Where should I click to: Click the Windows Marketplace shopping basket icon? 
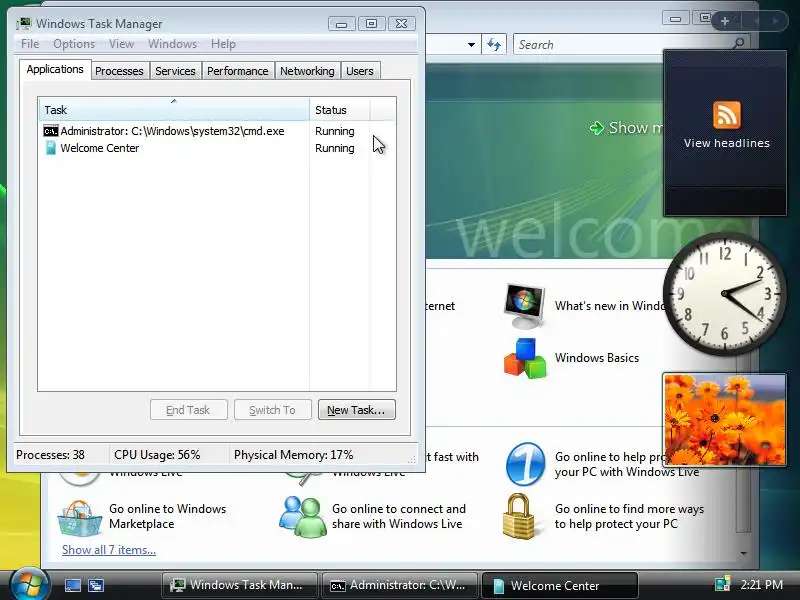click(x=80, y=517)
